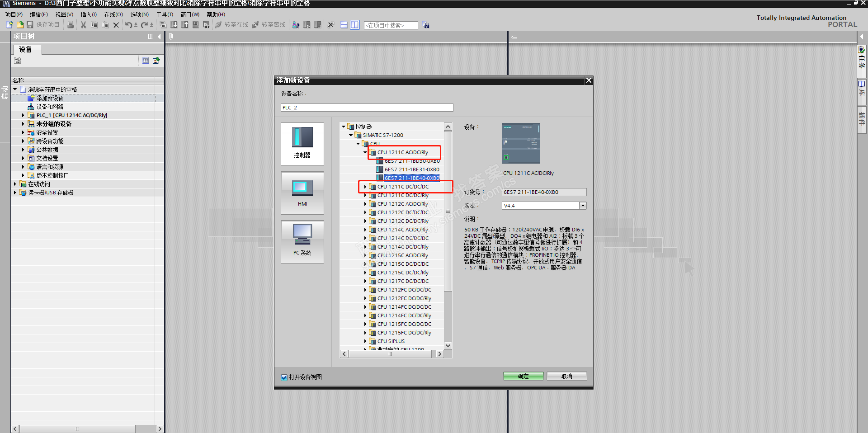Click the overview view icon in project tree
The image size is (868, 433).
(x=146, y=61)
